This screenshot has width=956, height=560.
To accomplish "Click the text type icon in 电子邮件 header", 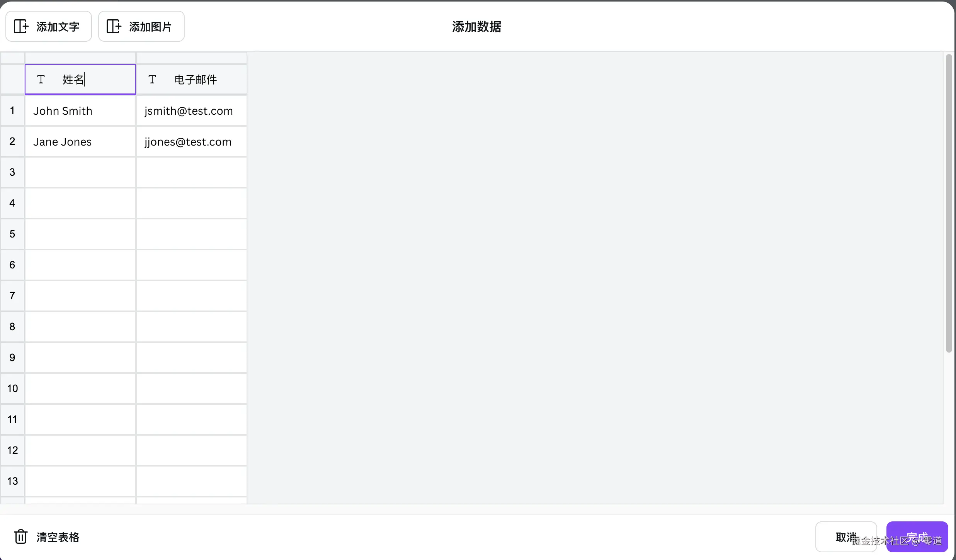I will pyautogui.click(x=152, y=80).
